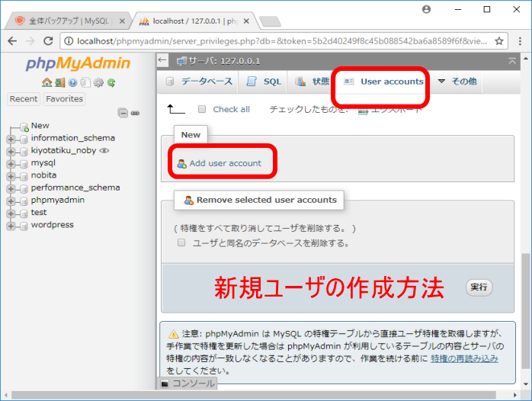Switch to the SQL tab

click(x=264, y=82)
